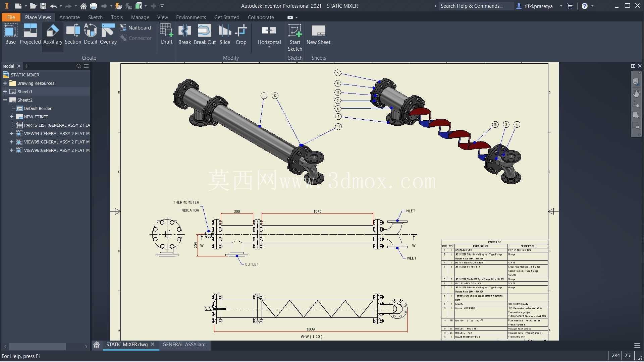Open the Manage ribbon tab
This screenshot has height=362, width=644.
[x=140, y=17]
